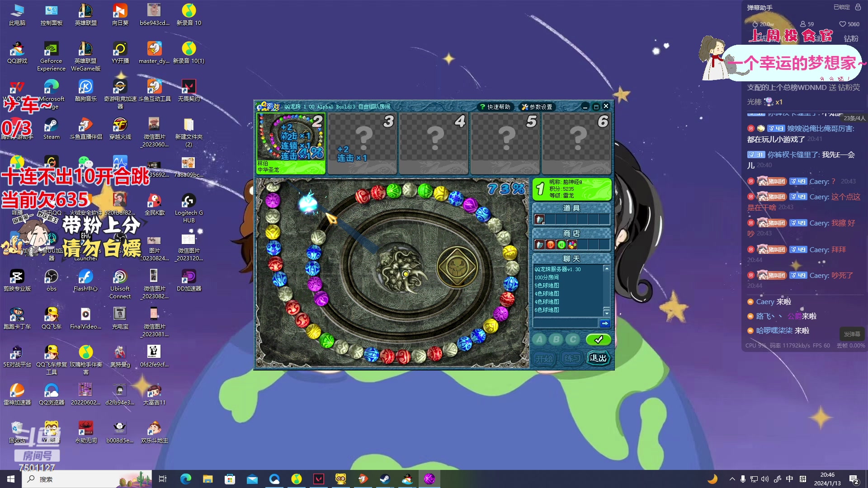Select player 2 preview thumbnail of 林伯
868x488 pixels.
click(291, 137)
